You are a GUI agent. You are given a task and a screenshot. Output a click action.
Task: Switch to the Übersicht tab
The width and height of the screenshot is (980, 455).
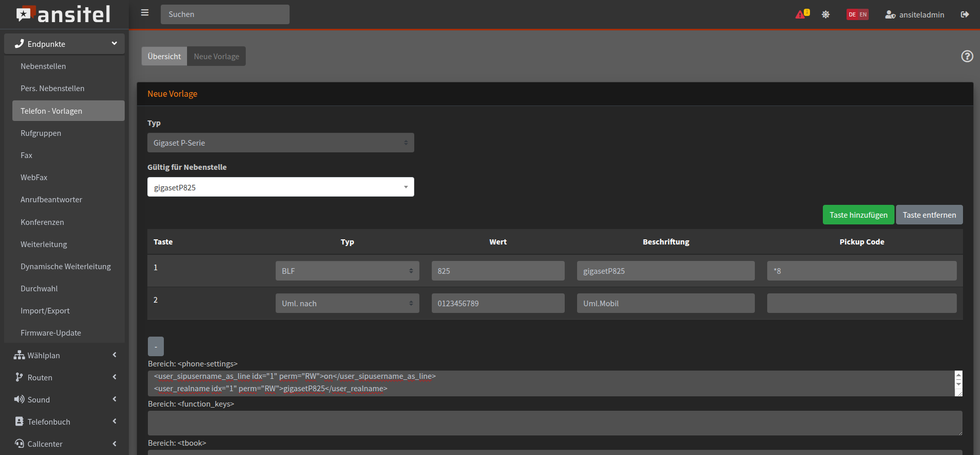tap(164, 56)
